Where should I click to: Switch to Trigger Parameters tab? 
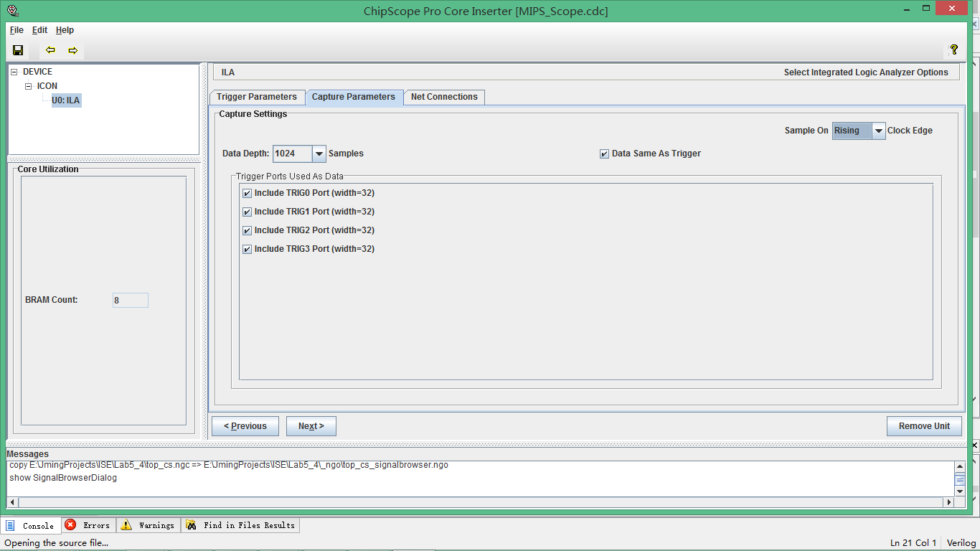tap(256, 97)
